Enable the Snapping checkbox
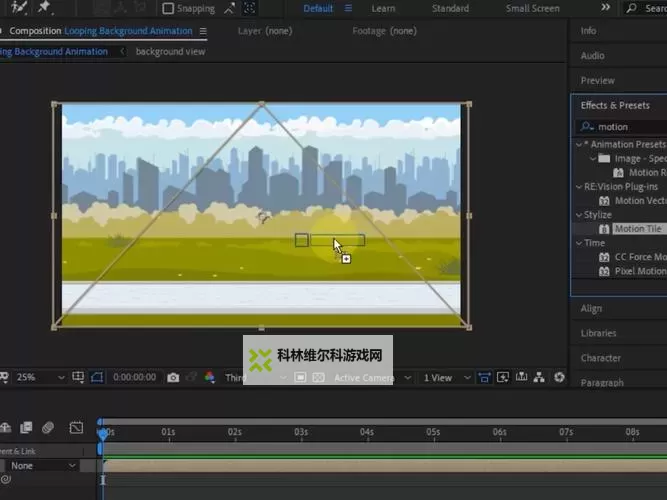 click(168, 9)
